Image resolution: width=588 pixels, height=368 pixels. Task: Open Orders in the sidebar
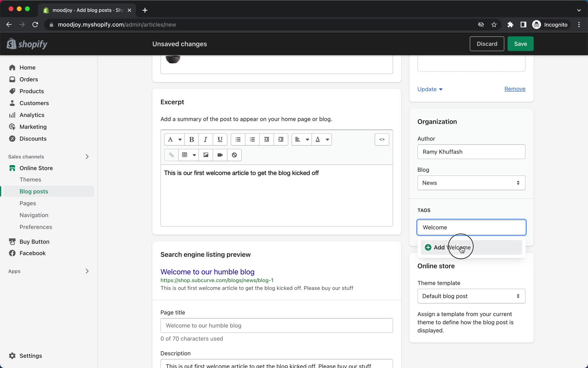pos(29,79)
